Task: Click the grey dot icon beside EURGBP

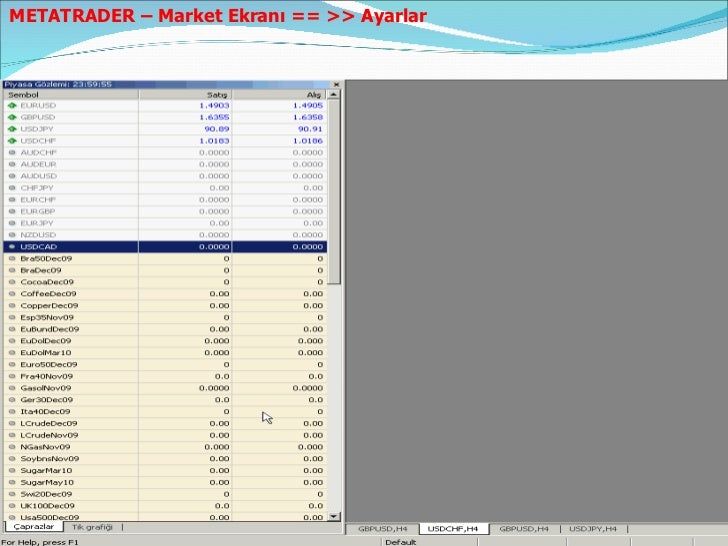Action: [12, 211]
